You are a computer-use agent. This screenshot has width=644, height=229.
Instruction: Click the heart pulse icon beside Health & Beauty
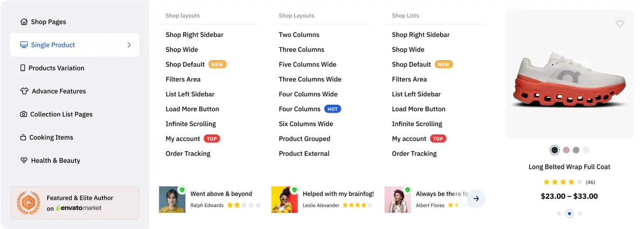24,161
